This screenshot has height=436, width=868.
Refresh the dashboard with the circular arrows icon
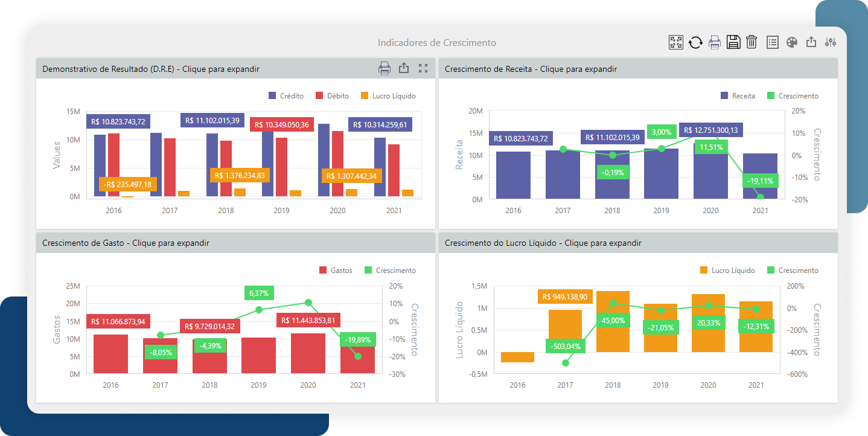click(695, 42)
